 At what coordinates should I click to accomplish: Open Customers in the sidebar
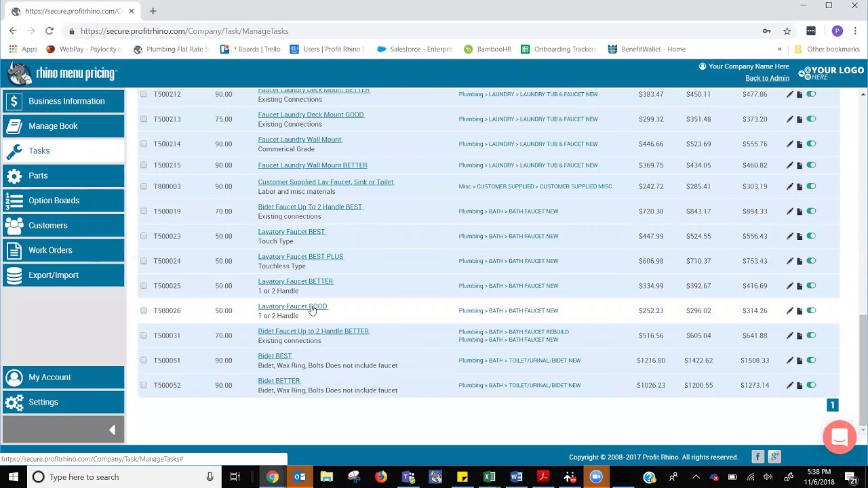pos(64,225)
